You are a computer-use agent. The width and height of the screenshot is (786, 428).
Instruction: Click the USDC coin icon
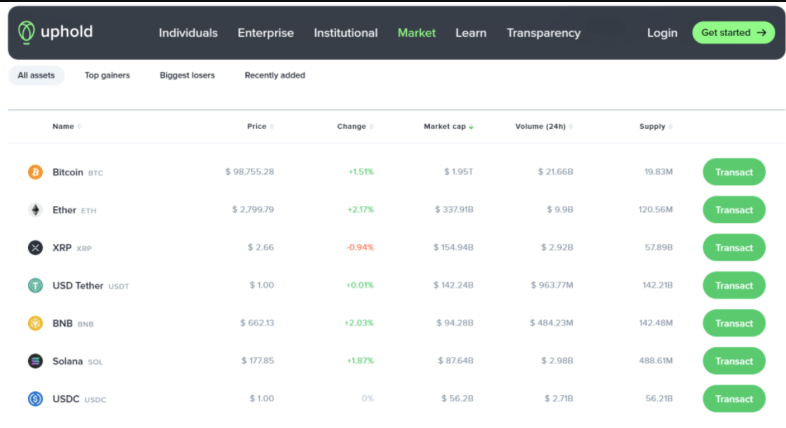coord(35,399)
